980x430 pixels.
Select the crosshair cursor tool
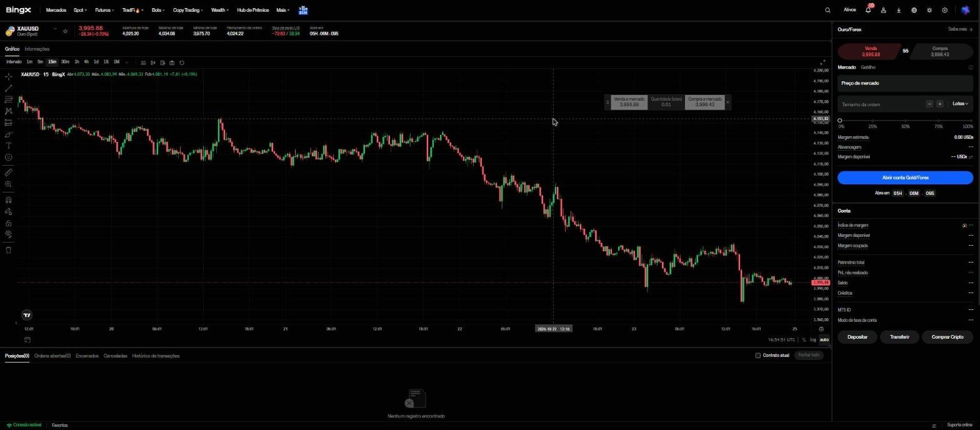(8, 77)
